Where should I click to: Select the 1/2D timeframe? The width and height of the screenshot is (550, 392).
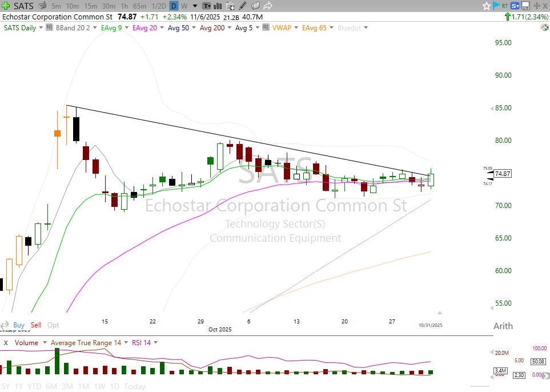[159, 6]
